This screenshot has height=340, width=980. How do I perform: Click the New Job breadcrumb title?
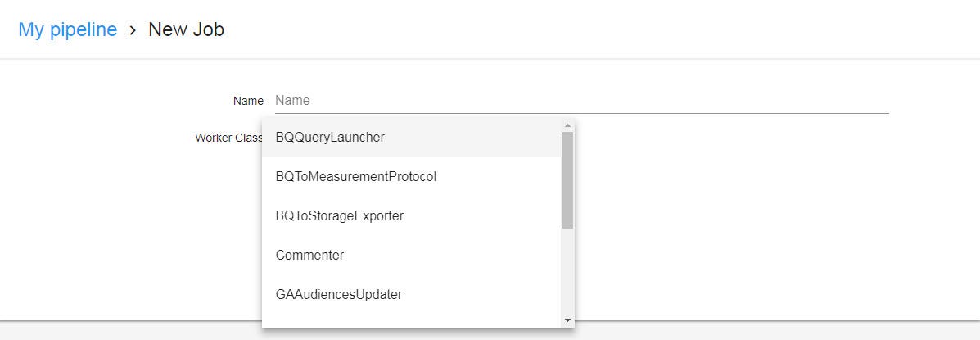coord(186,29)
